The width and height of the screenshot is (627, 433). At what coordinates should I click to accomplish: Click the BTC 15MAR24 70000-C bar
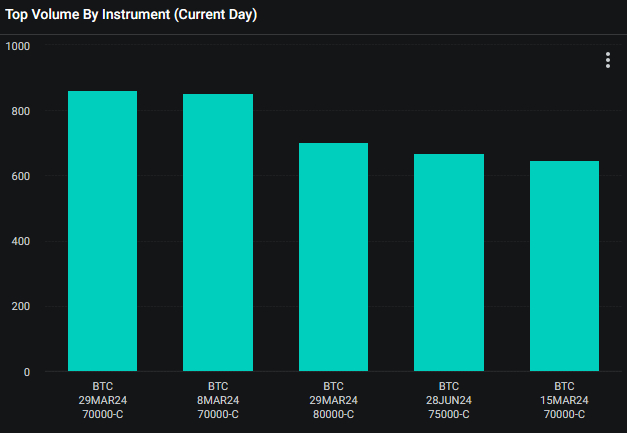coord(564,266)
